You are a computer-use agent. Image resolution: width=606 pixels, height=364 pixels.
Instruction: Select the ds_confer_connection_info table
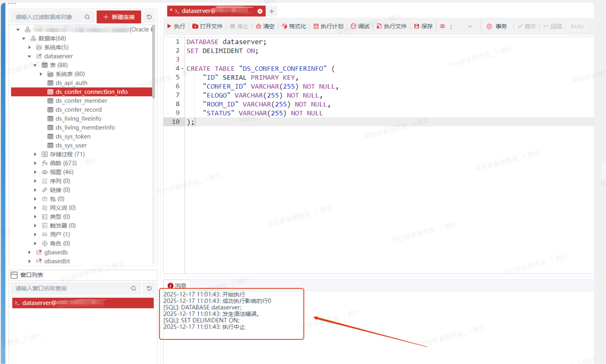click(x=81, y=92)
